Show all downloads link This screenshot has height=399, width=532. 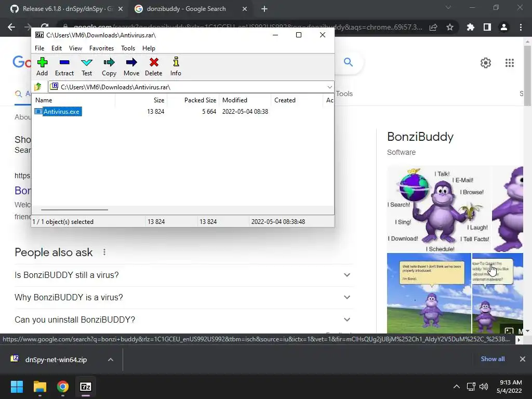[493, 359]
